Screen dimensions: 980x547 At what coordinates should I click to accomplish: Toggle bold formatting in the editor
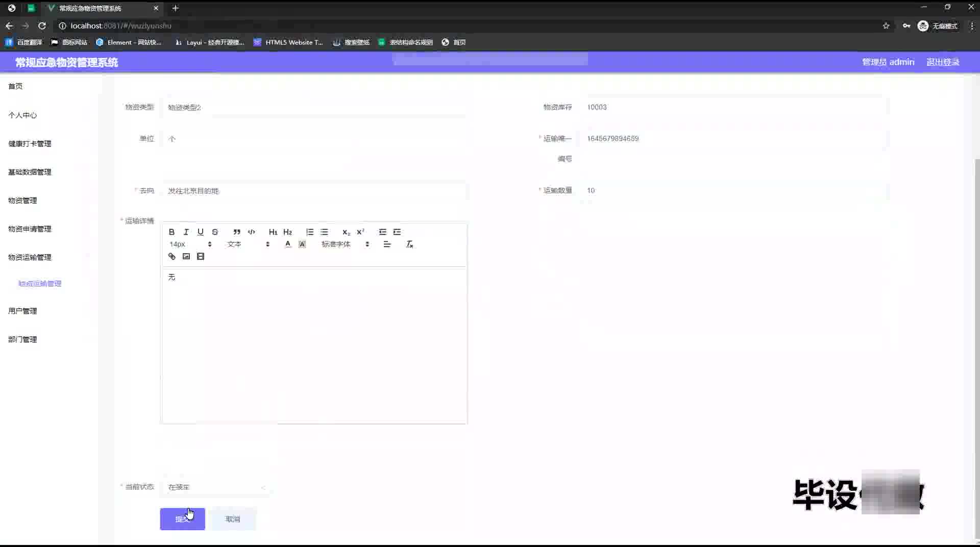[171, 232]
